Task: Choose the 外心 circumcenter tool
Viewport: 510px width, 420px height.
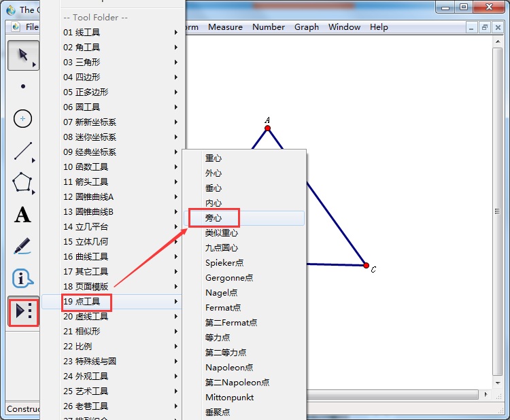Action: [244, 173]
